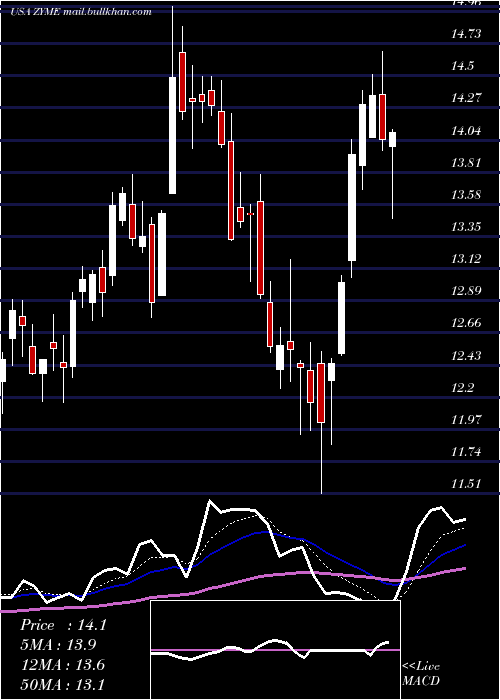Click the 13.12 price axis label
This screenshot has height=700, width=500.
click(x=466, y=259)
